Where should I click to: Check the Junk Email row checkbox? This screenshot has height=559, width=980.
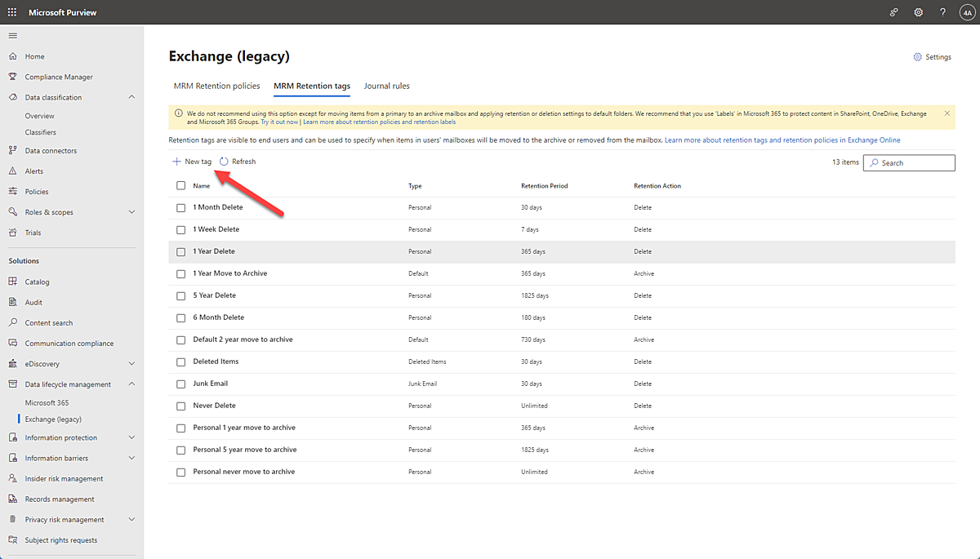180,384
